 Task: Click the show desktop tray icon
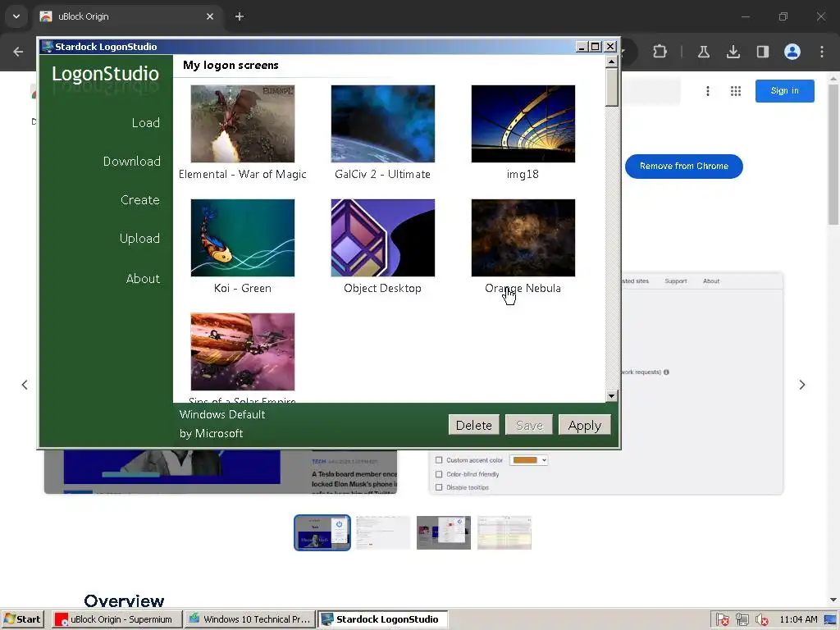pyautogui.click(x=831, y=620)
